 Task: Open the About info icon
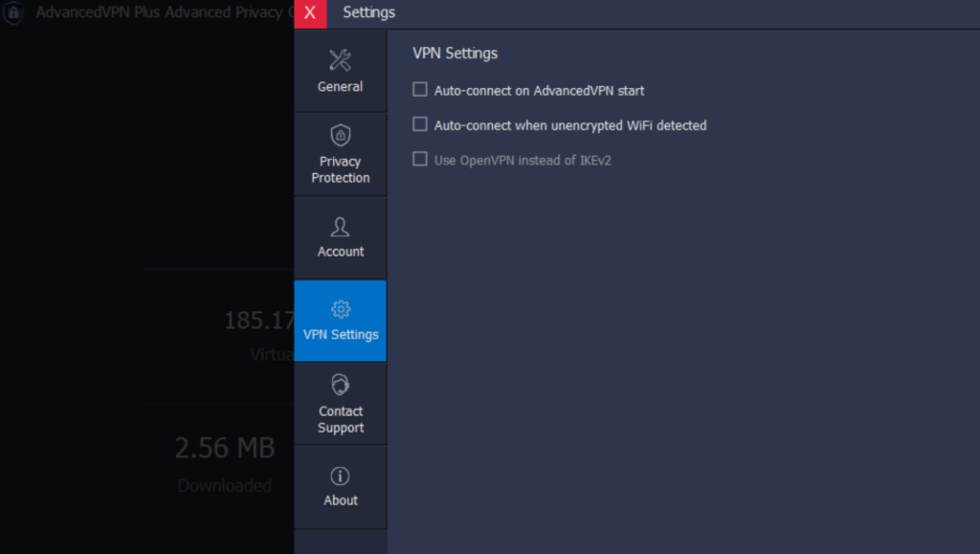tap(340, 476)
